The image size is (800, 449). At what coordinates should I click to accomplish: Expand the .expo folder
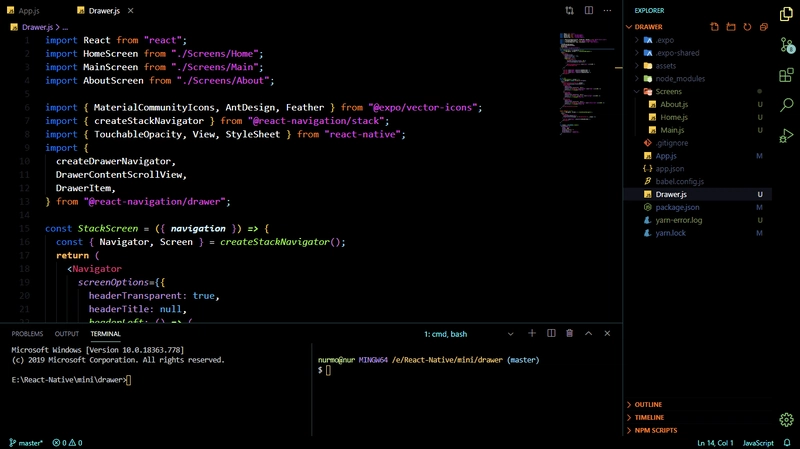point(665,40)
